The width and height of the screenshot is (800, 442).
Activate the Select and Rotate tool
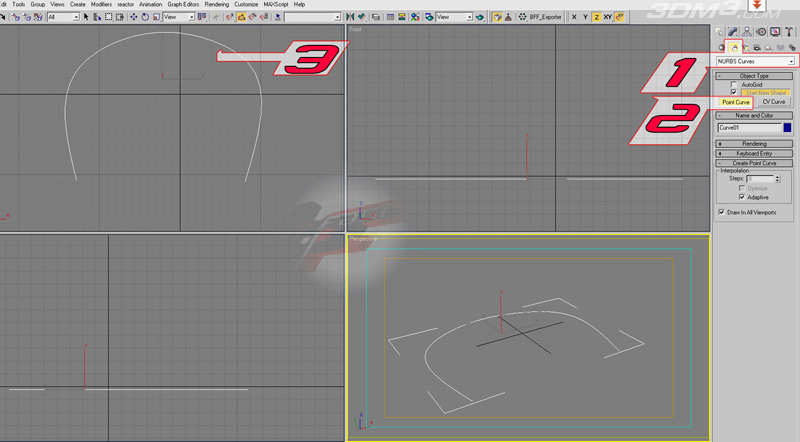tap(146, 17)
